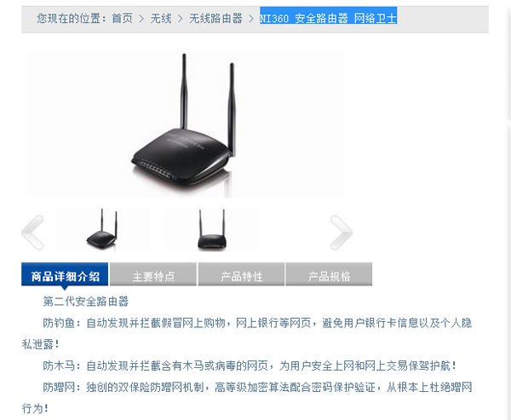Click the 防蹭网 description paragraph
Screen dimensions: 511x420
click(x=247, y=398)
